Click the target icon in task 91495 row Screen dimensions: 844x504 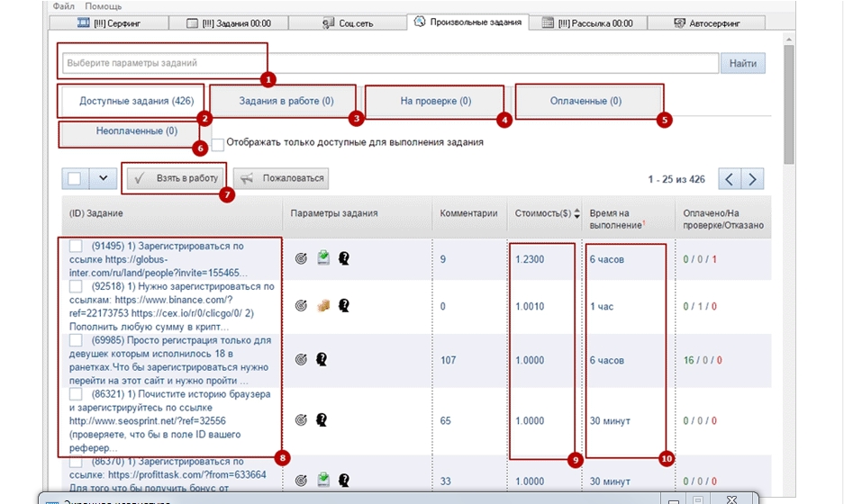(x=301, y=258)
